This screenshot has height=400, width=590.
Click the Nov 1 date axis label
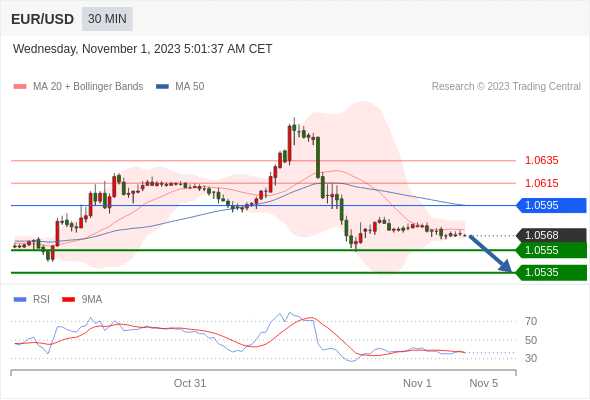[x=417, y=383]
